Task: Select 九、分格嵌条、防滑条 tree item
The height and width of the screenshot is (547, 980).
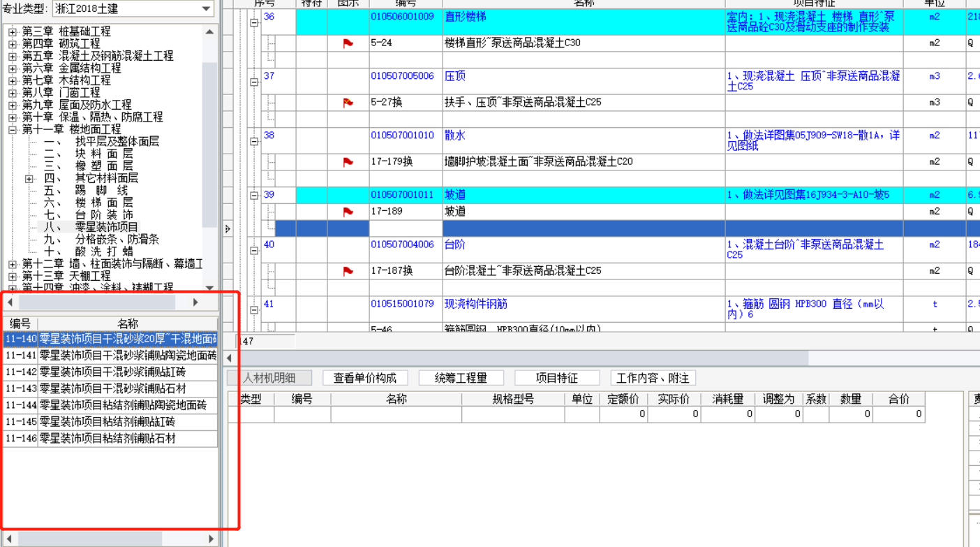Action: (x=101, y=240)
